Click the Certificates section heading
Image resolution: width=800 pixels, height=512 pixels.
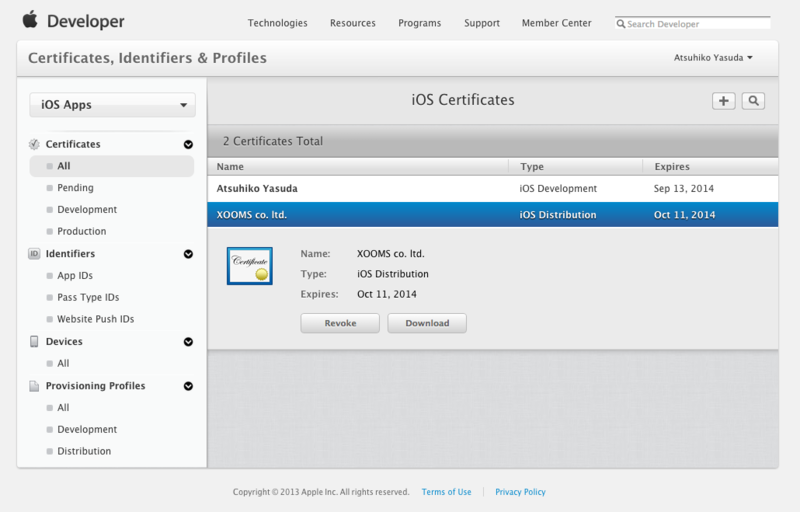click(73, 144)
